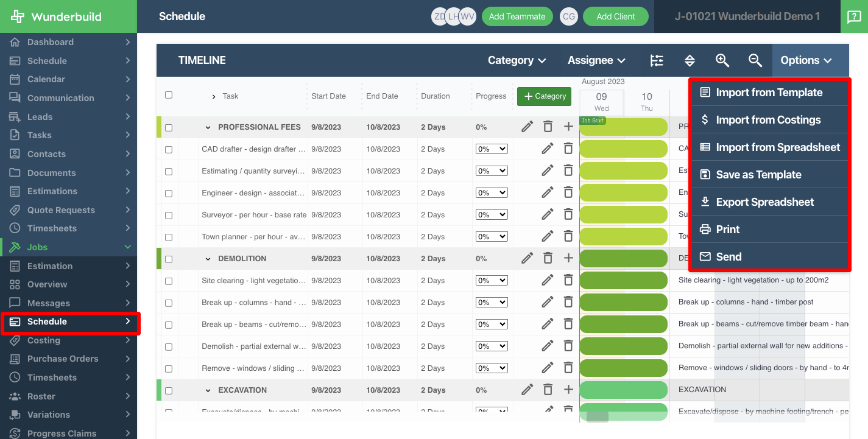Toggle the select-all tasks checkbox
The height and width of the screenshot is (439, 868).
[169, 95]
